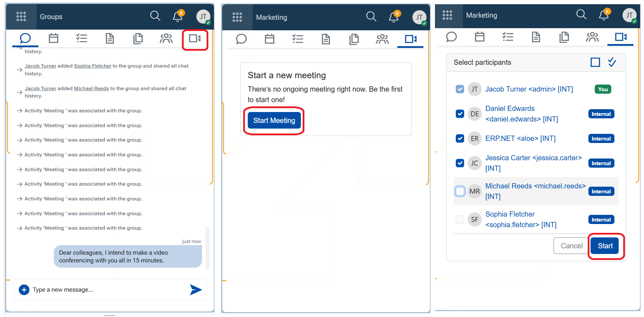
Task: Open the video meeting tab in Groups panel
Action: [195, 38]
